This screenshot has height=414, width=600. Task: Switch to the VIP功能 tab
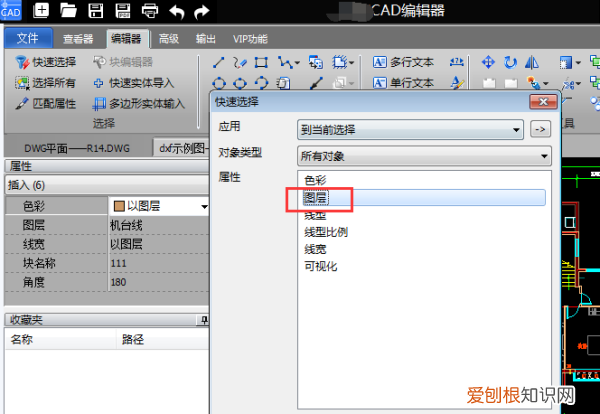[250, 39]
